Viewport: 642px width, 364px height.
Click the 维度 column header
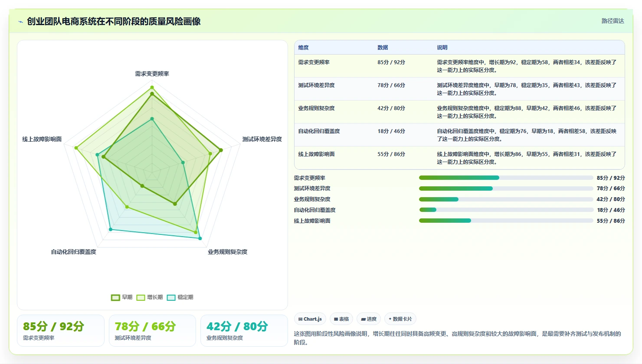(x=303, y=48)
